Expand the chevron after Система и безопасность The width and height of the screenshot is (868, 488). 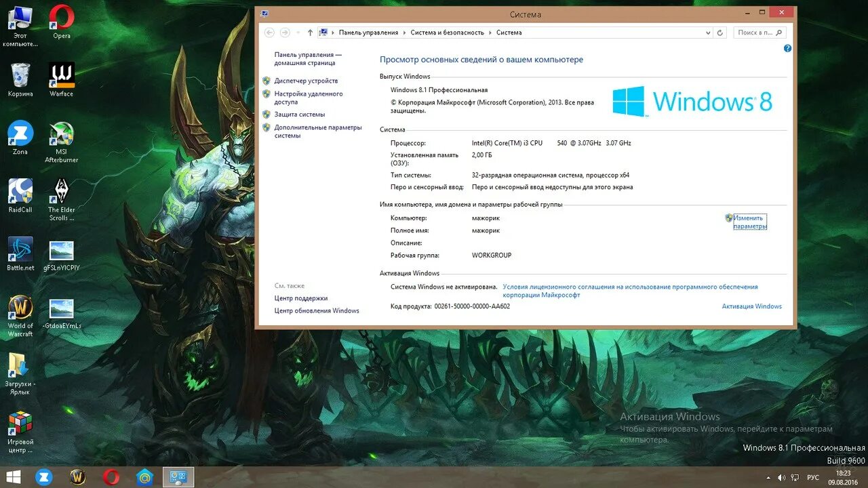(490, 33)
